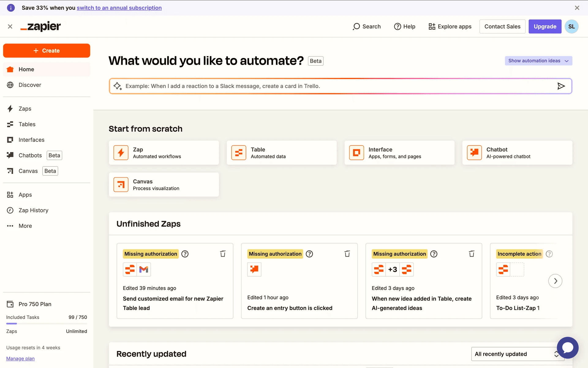
Task: Click the Search icon in header
Action: click(356, 27)
